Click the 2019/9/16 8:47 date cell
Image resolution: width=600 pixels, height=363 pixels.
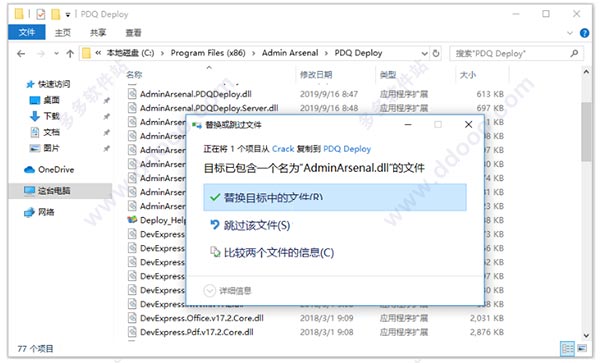[329, 94]
